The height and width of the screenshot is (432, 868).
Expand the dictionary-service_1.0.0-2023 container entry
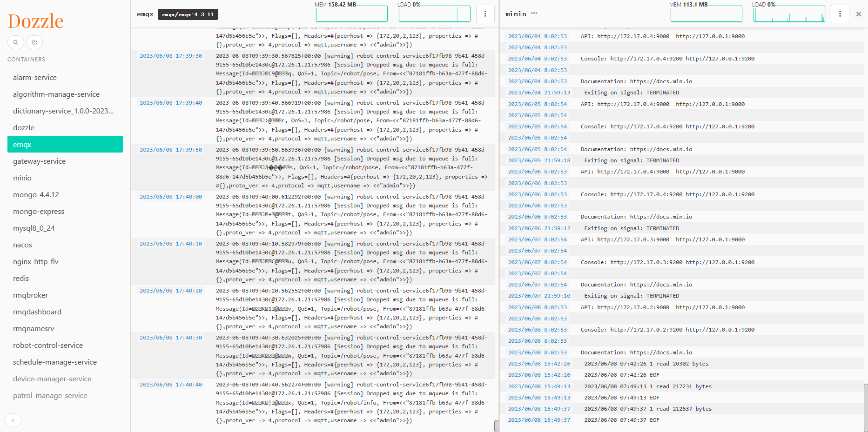(63, 111)
